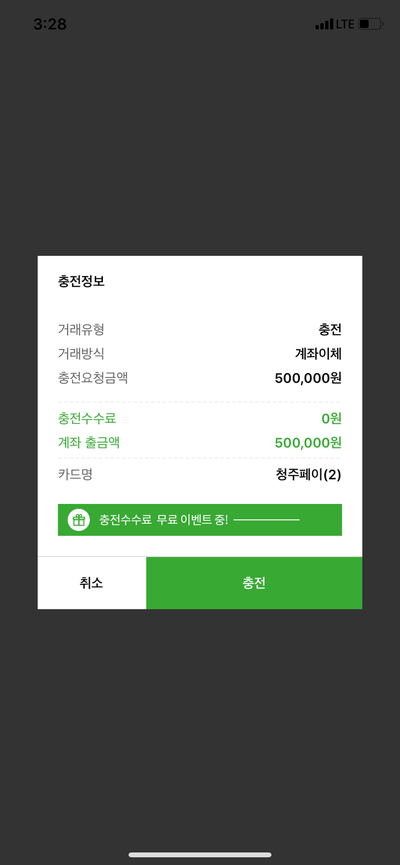The height and width of the screenshot is (865, 400).
Task: Click the LTE network indicator
Action: tap(345, 24)
